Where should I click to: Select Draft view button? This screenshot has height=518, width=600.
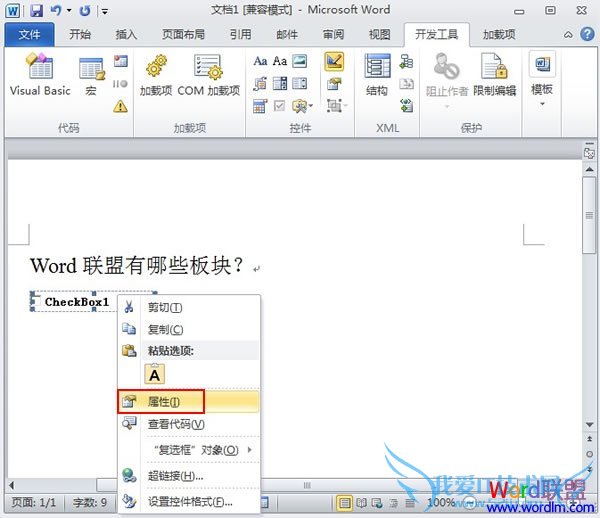point(410,503)
